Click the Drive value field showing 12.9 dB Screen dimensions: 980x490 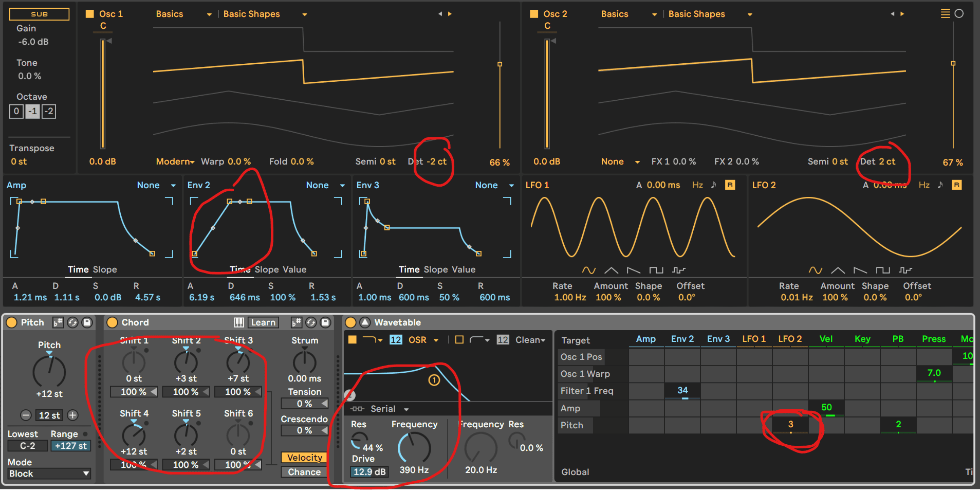tap(368, 471)
